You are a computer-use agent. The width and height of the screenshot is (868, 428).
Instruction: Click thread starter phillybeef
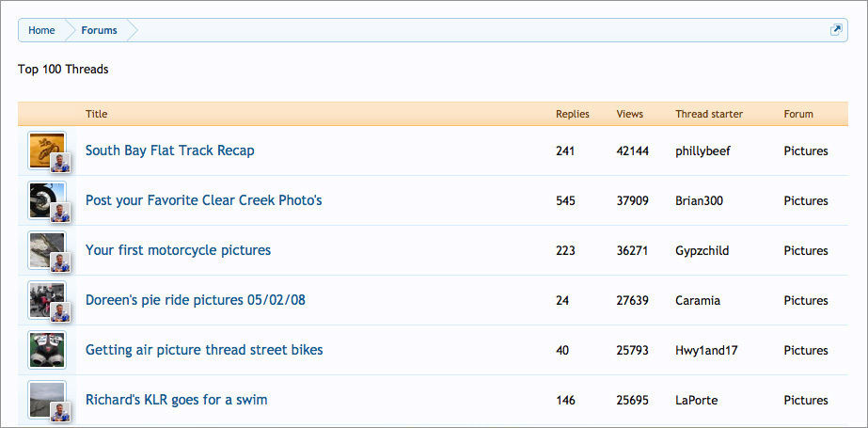[x=702, y=151]
